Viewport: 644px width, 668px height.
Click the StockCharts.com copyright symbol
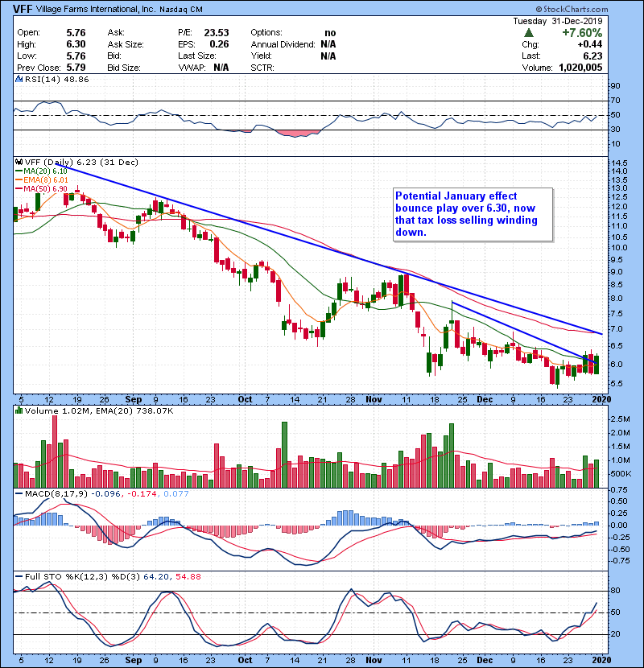coord(539,9)
